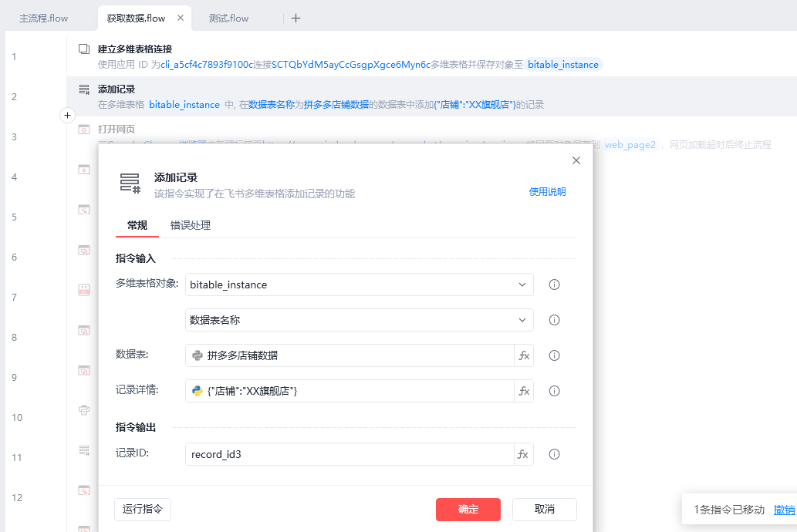
Task: Click the 记录详情 input field
Action: click(x=350, y=391)
